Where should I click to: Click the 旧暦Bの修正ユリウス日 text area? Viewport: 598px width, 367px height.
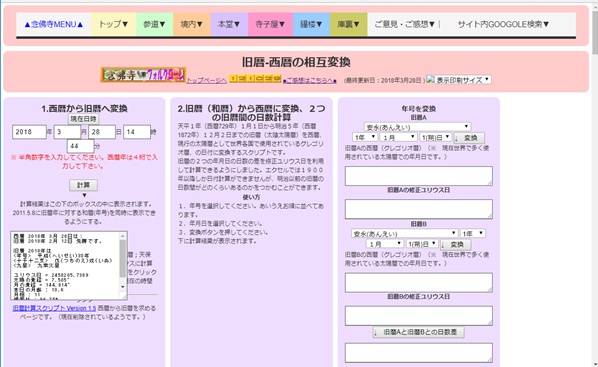[x=419, y=315]
